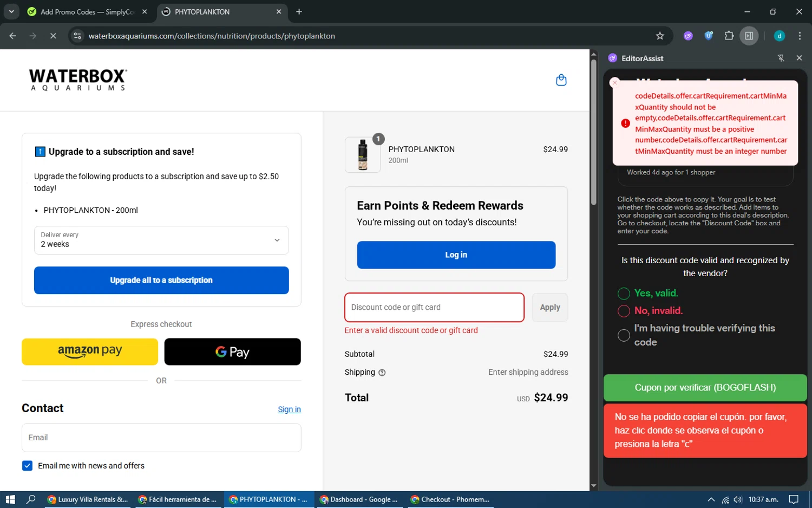Click the taskbar clock showing 10:37 a.m.

click(763, 499)
